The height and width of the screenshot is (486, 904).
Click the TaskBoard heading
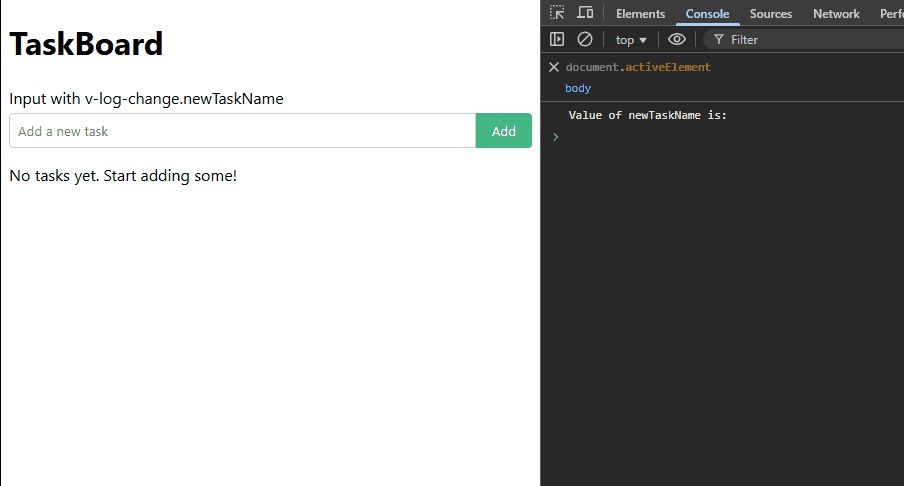coord(86,44)
